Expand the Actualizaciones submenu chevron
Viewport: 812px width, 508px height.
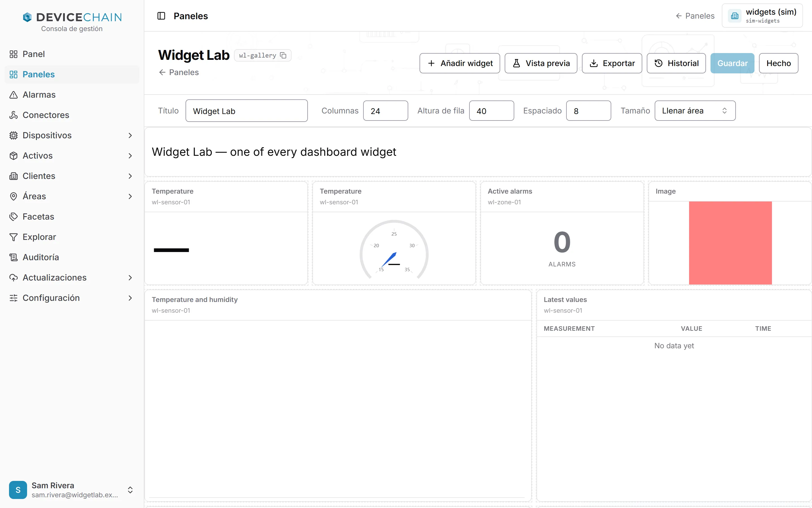coord(130,277)
